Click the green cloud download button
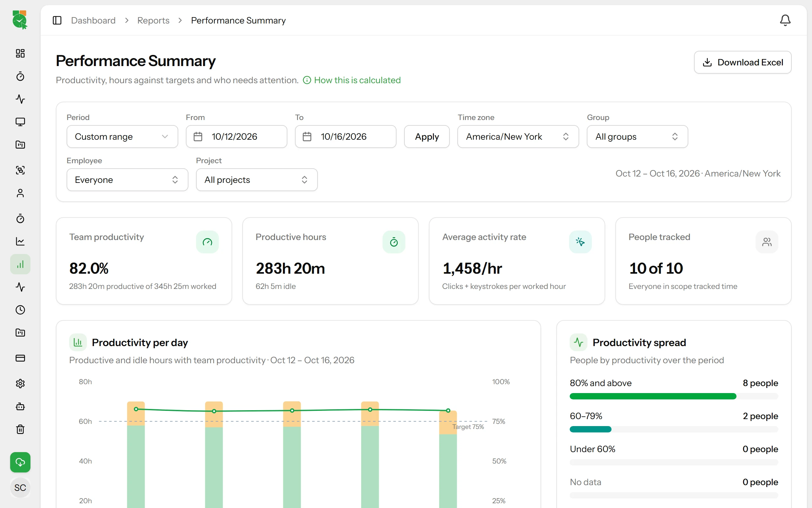 click(20, 462)
